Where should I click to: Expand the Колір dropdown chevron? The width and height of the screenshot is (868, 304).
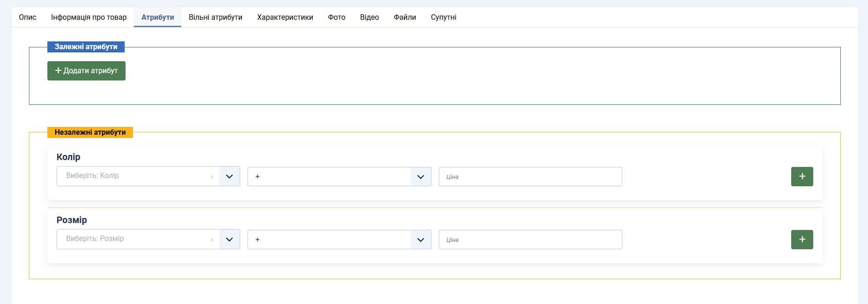230,177
